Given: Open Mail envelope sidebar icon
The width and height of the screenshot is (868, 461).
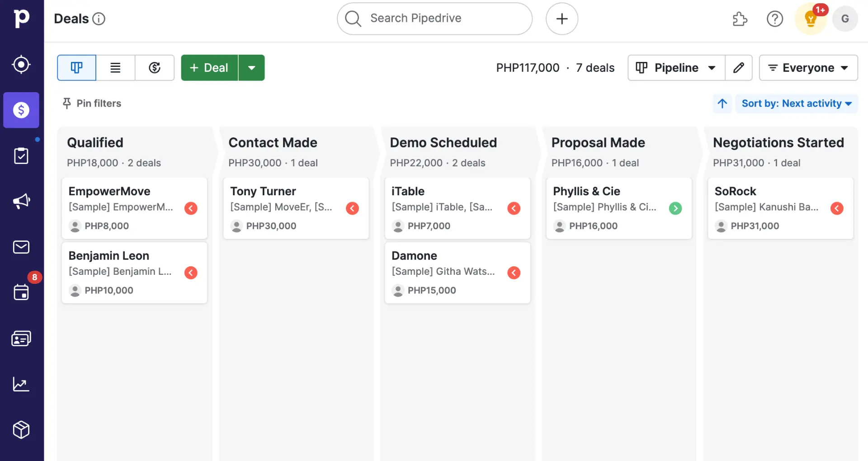Looking at the screenshot, I should click(21, 247).
